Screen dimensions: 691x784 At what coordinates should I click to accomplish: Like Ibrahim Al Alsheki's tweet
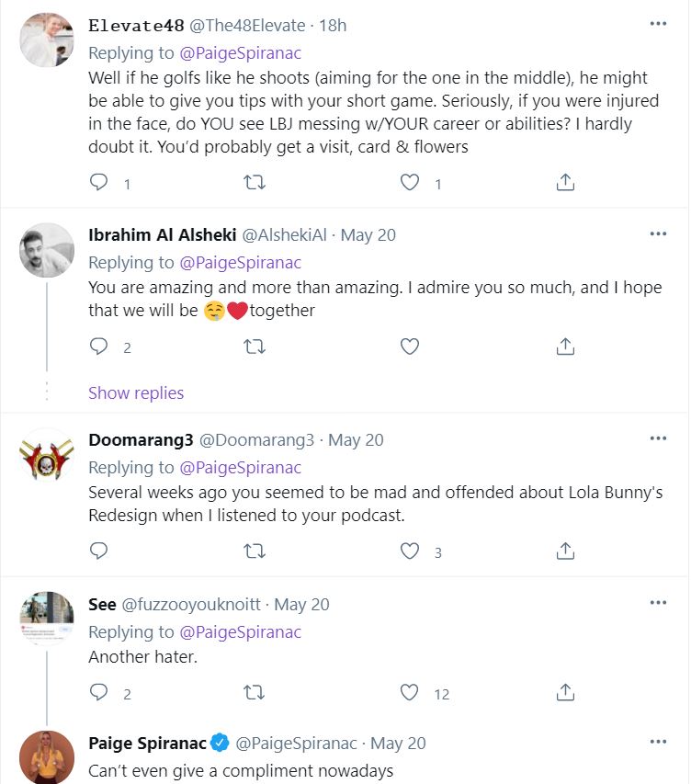pos(410,347)
